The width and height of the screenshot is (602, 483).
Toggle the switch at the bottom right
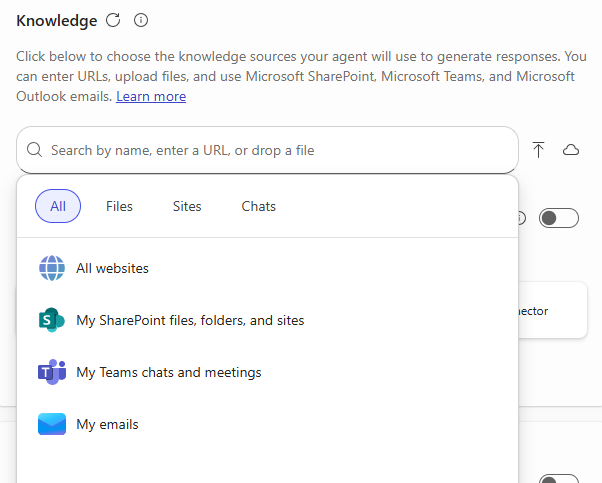click(558, 479)
